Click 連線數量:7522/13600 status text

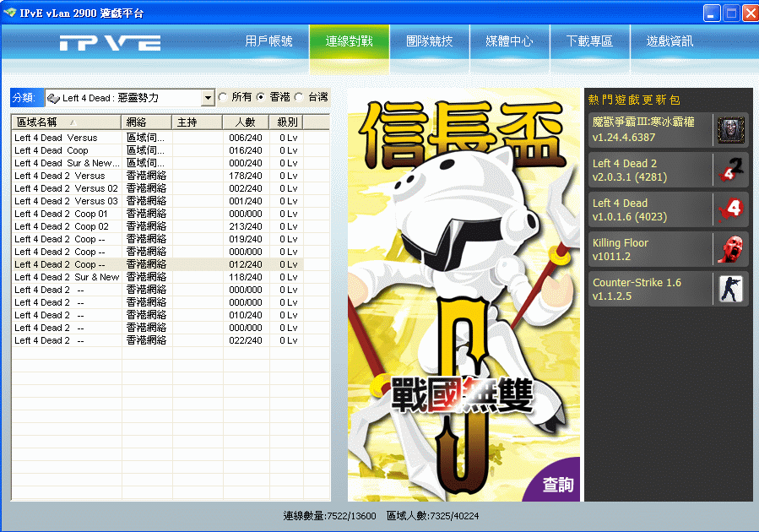pos(329,516)
